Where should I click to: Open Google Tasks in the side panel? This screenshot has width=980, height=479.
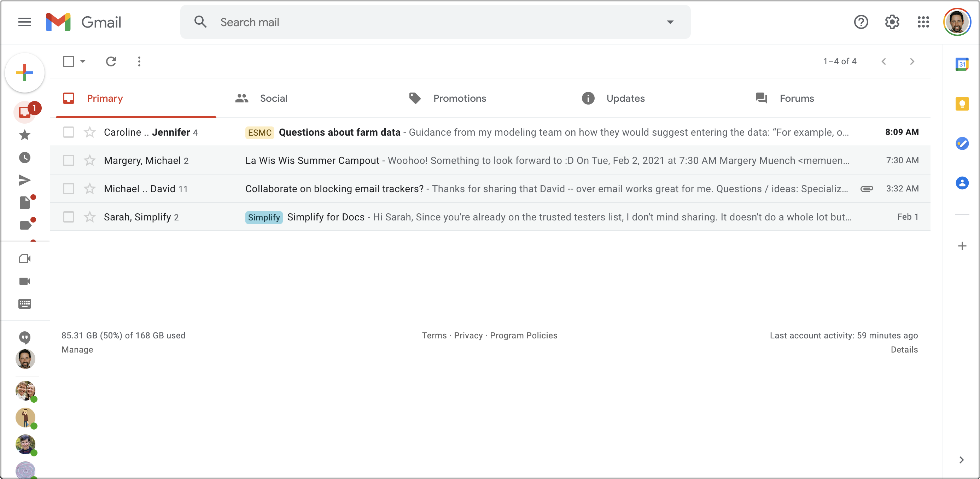pos(962,144)
